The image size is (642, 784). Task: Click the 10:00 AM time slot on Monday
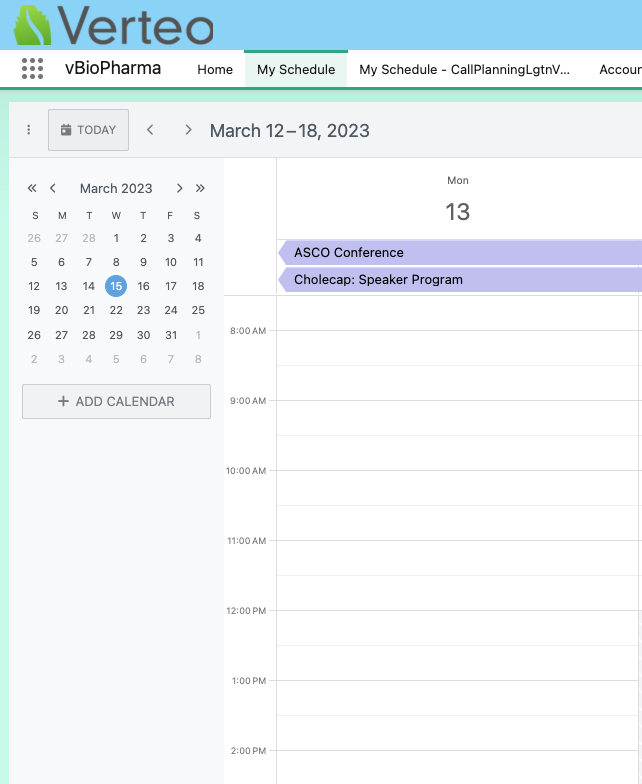tap(458, 487)
